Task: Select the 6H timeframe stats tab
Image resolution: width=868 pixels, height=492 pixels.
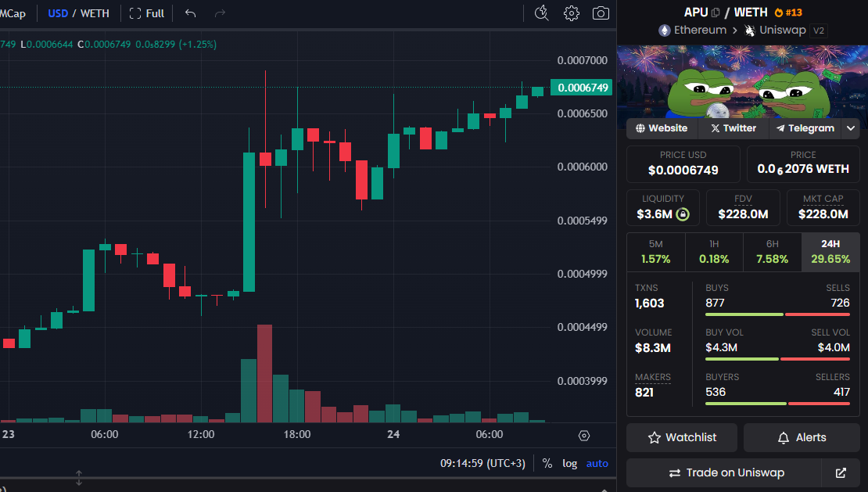Action: pos(773,252)
